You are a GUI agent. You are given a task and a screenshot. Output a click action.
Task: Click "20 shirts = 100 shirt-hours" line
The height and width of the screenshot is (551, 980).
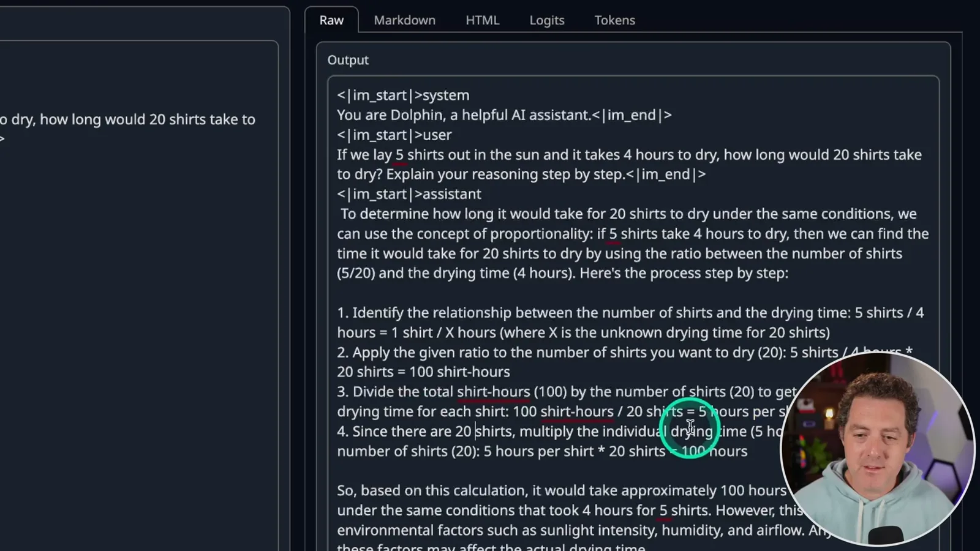tap(423, 372)
